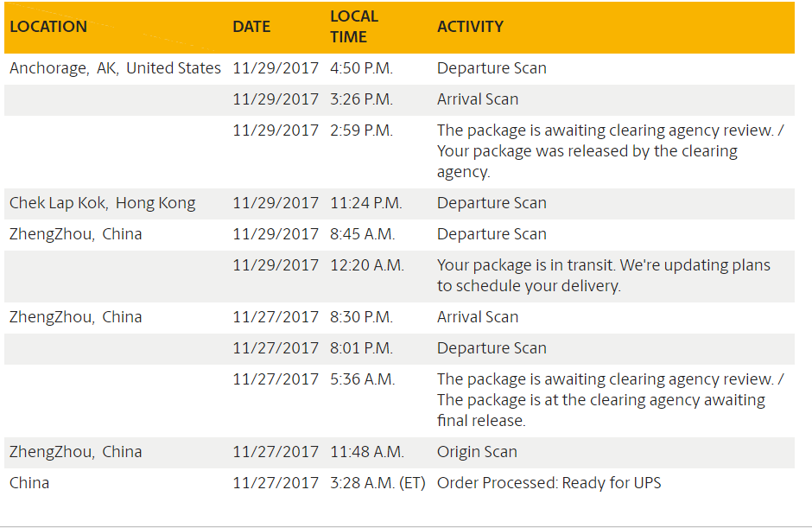812x528 pixels.
Task: Select Anchorage, AK, United States location
Action: pyautogui.click(x=115, y=68)
